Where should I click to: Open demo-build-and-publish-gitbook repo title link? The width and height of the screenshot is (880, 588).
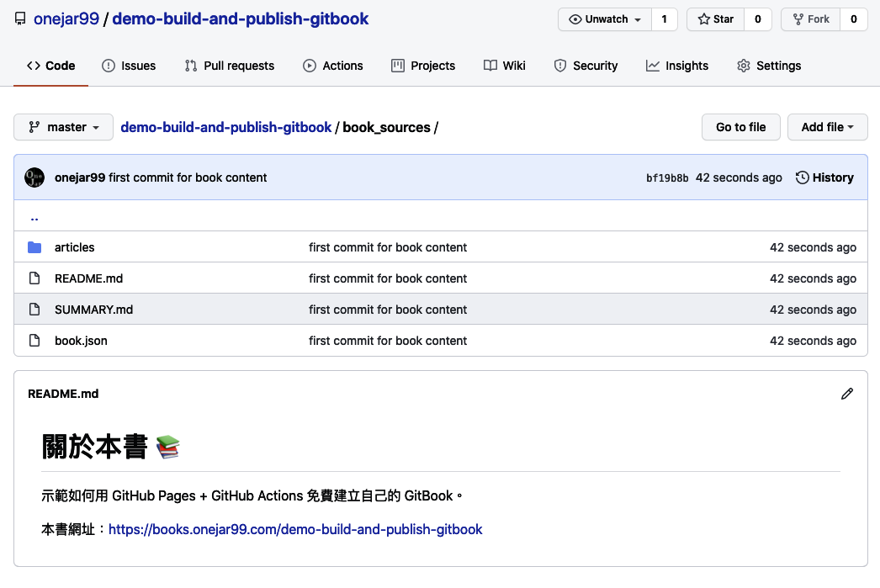(241, 19)
